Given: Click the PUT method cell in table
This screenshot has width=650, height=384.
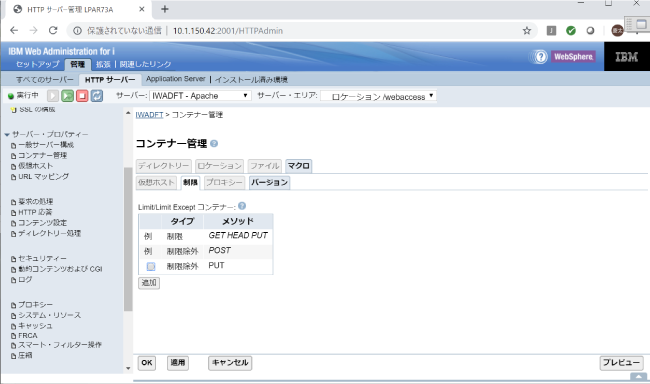Looking at the screenshot, I should pos(216,265).
